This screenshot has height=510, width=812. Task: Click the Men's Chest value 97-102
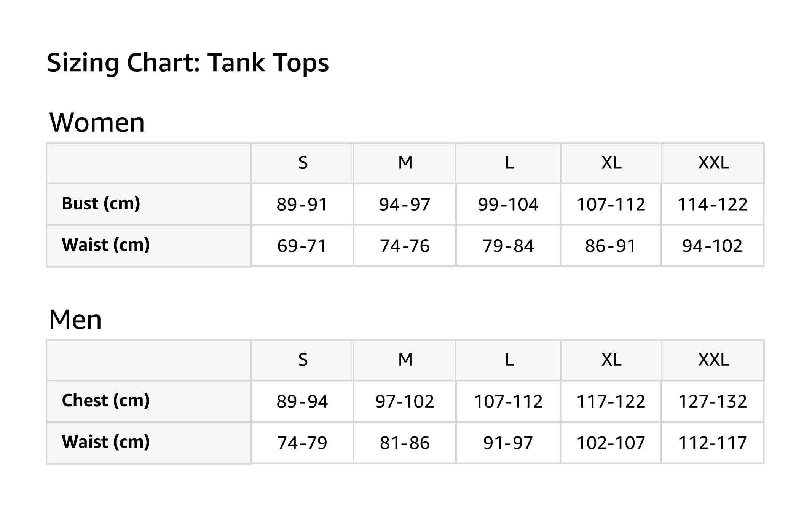pyautogui.click(x=405, y=401)
